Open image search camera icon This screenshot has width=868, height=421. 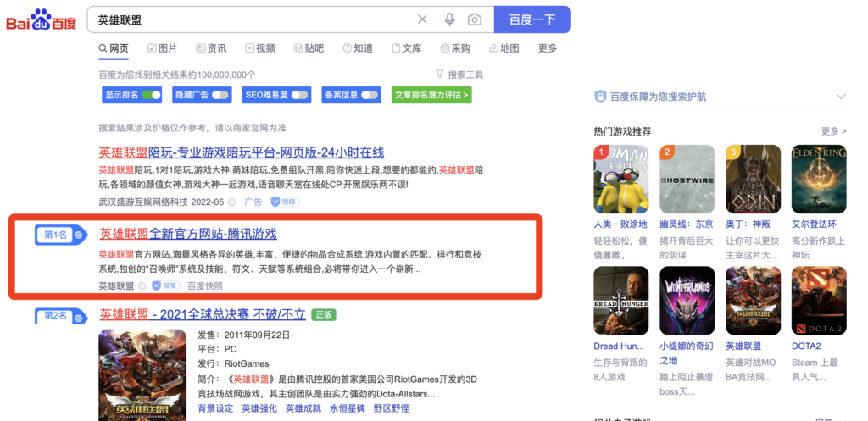pos(475,20)
